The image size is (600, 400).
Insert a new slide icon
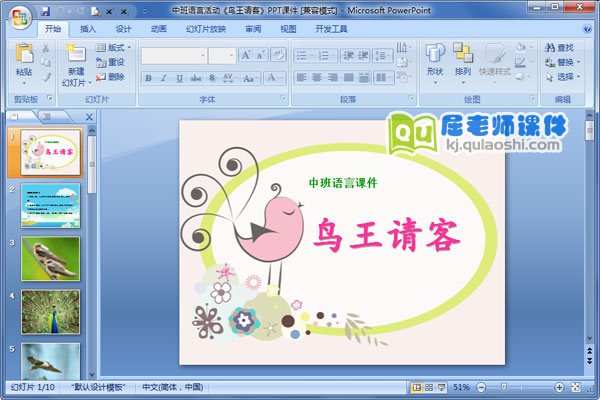tap(76, 54)
